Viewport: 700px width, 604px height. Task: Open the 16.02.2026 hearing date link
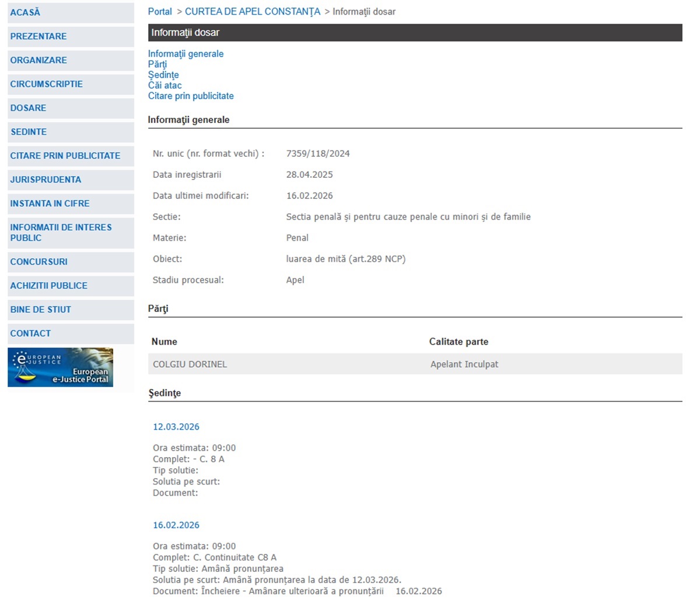pos(176,525)
